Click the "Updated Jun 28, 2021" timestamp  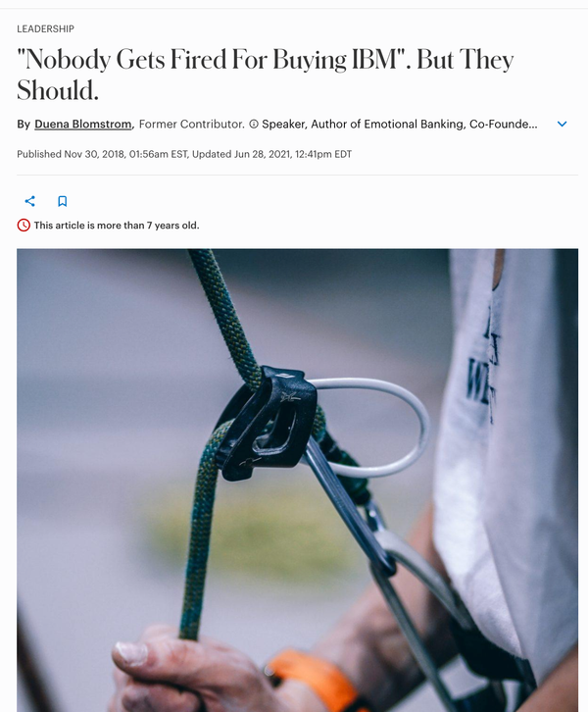(271, 154)
